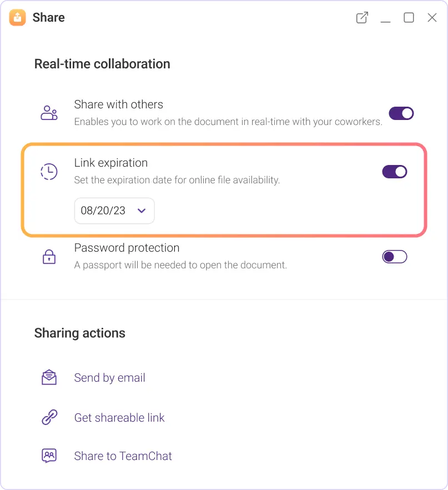The image size is (448, 490).
Task: Click the TeamChat bubble icon
Action: coord(49,456)
